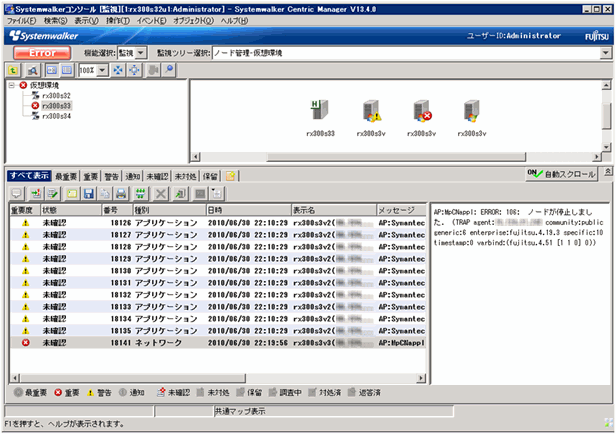Screen dimensions: 616x434
Task: Toggle the 自動スクロール ON button
Action: tap(562, 174)
